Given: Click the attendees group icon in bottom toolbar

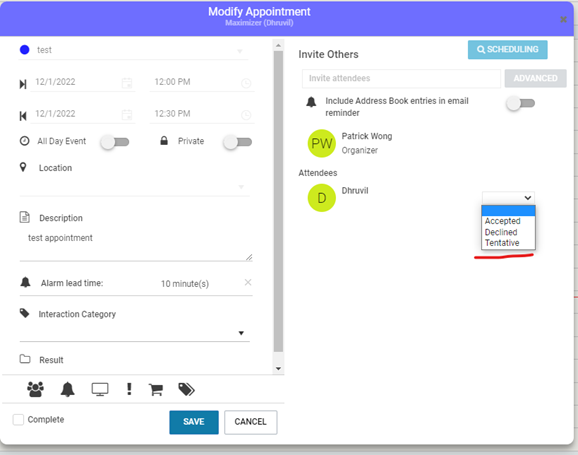Looking at the screenshot, I should click(x=35, y=389).
